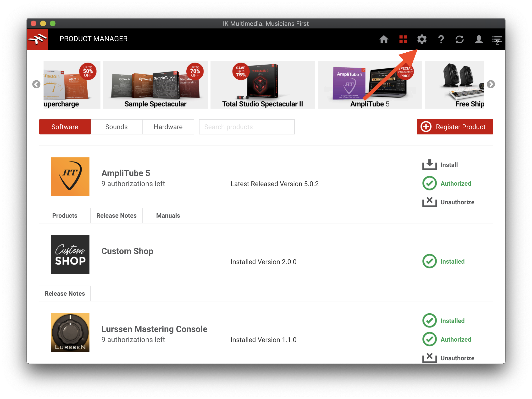Screen dimensions: 532x399
Task: Click 'Latest Released Version 5.0.2' text
Action: tap(275, 184)
